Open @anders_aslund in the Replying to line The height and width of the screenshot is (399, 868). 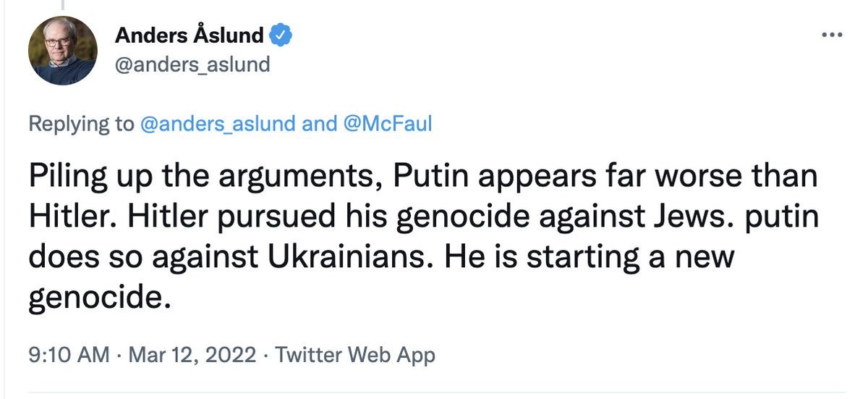coord(218,124)
